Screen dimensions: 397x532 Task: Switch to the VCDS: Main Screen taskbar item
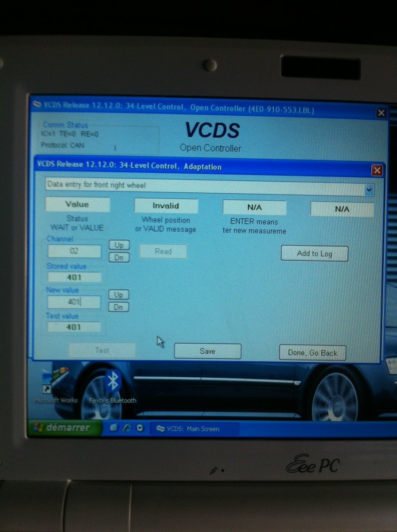pos(195,429)
